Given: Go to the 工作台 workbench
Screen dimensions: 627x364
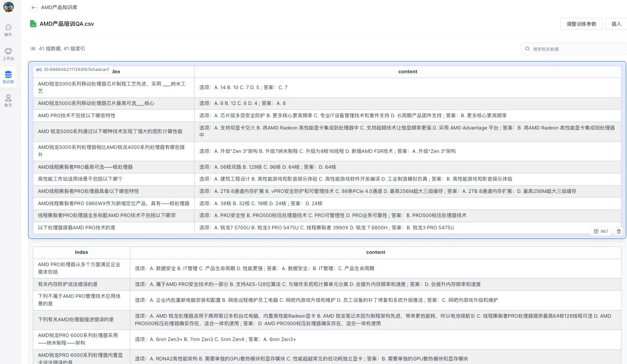Looking at the screenshot, I should tap(8, 53).
